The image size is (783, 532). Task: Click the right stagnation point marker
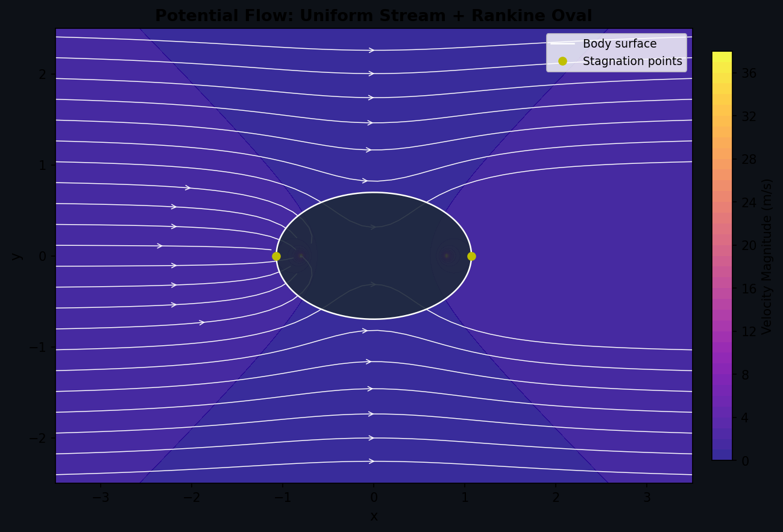(x=471, y=256)
